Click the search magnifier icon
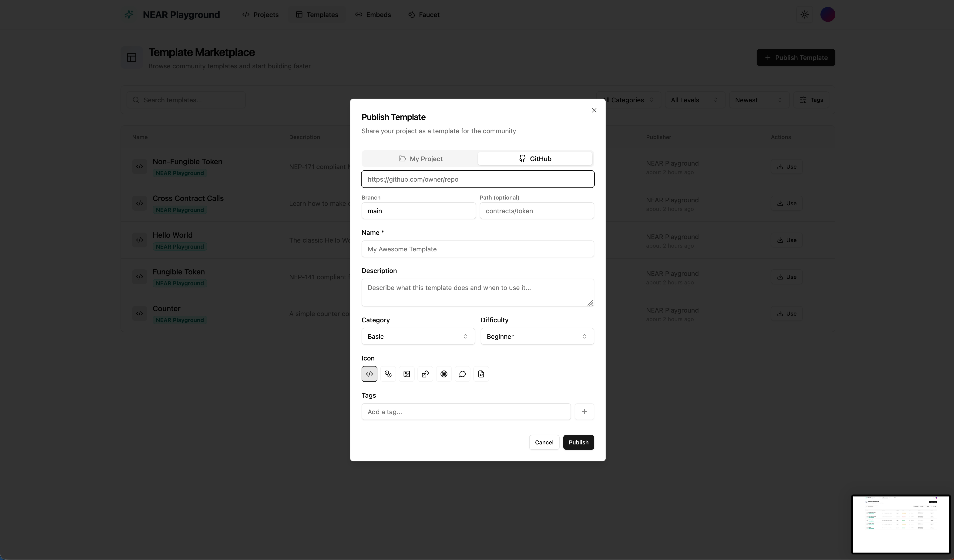Viewport: 954px width, 560px height. pyautogui.click(x=135, y=100)
